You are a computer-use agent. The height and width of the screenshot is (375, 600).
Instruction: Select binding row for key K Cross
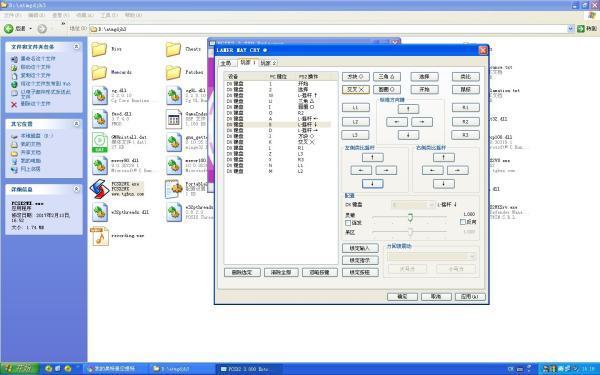(x=277, y=142)
